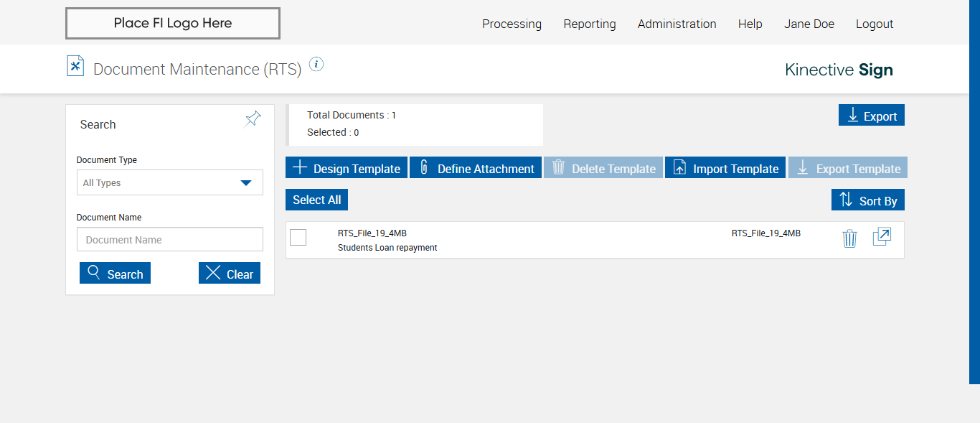Click Design Template button

pos(347,168)
